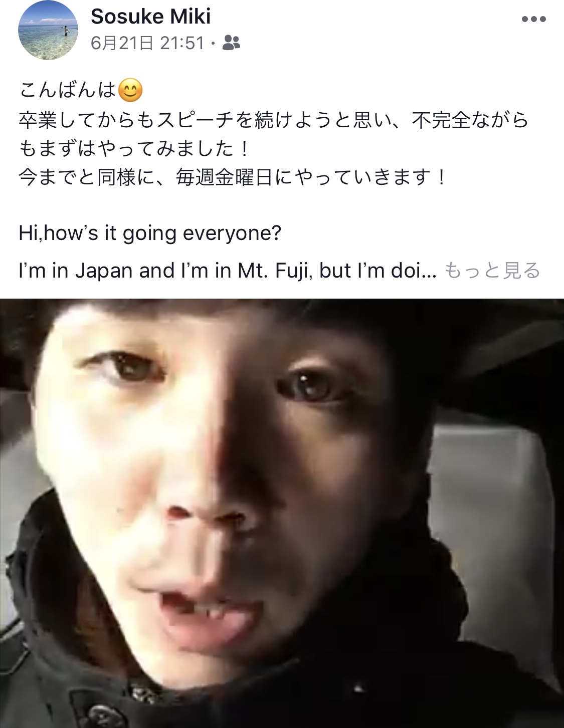Tap the text Hi,how's it going everyone?
This screenshot has width=564, height=728.
click(x=150, y=233)
